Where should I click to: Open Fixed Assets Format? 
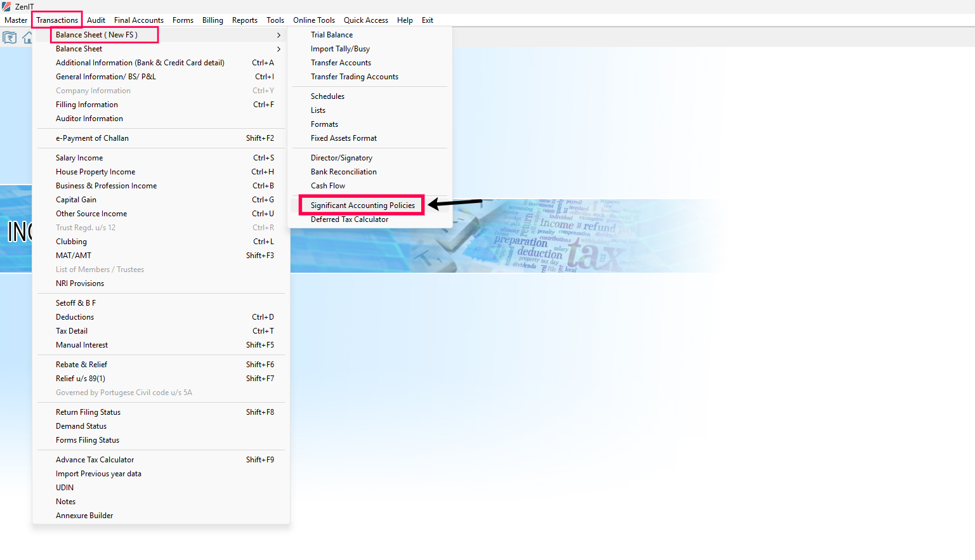click(343, 138)
